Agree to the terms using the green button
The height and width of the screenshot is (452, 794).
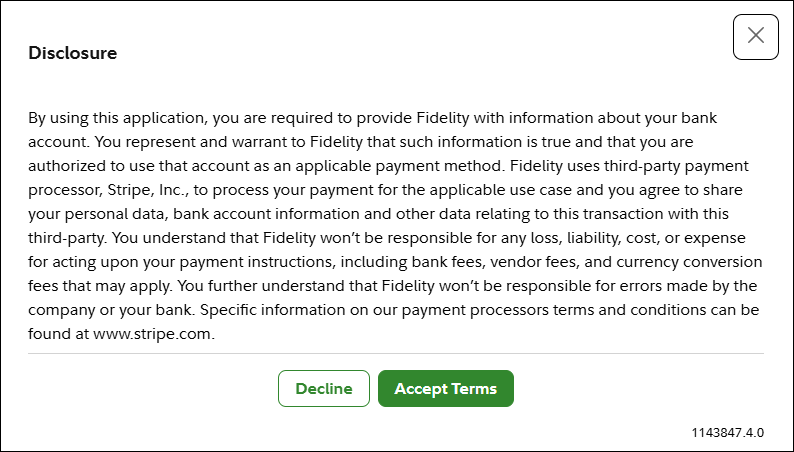click(x=446, y=388)
